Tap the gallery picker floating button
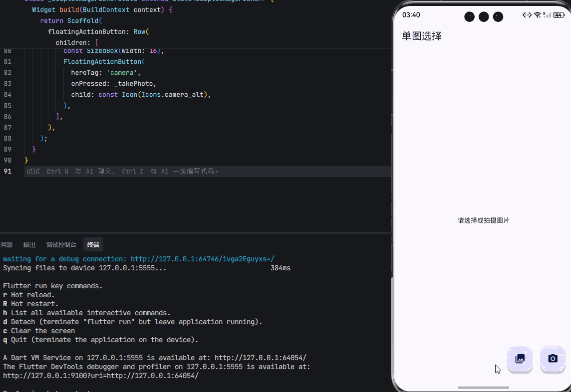571x392 pixels. (520, 359)
